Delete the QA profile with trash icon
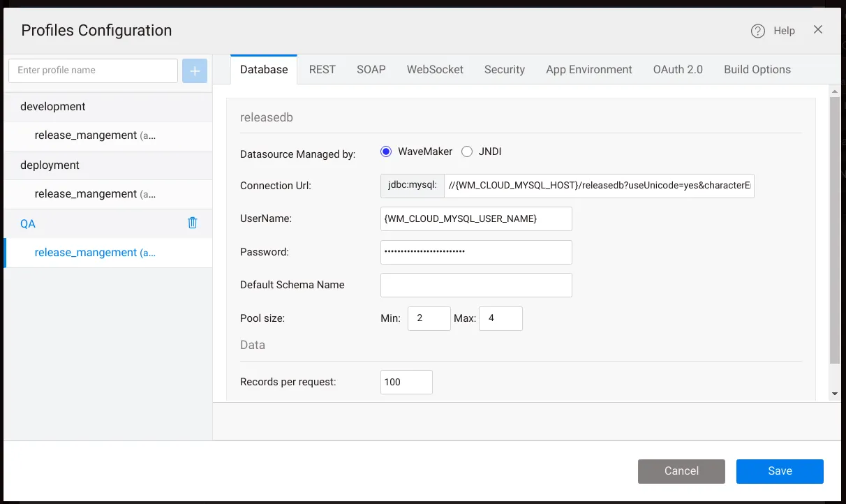The image size is (846, 504). (193, 223)
